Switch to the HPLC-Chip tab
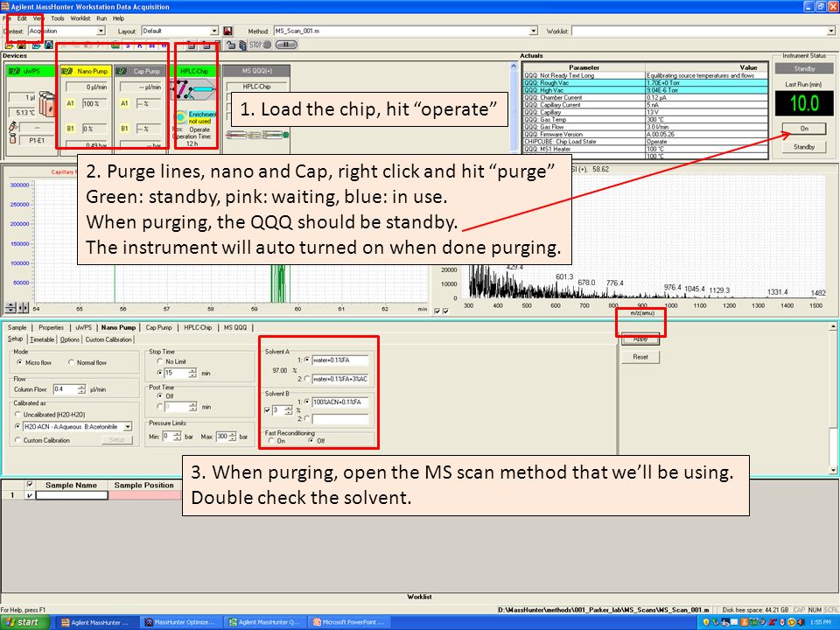This screenshot has height=630, width=840. (198, 327)
